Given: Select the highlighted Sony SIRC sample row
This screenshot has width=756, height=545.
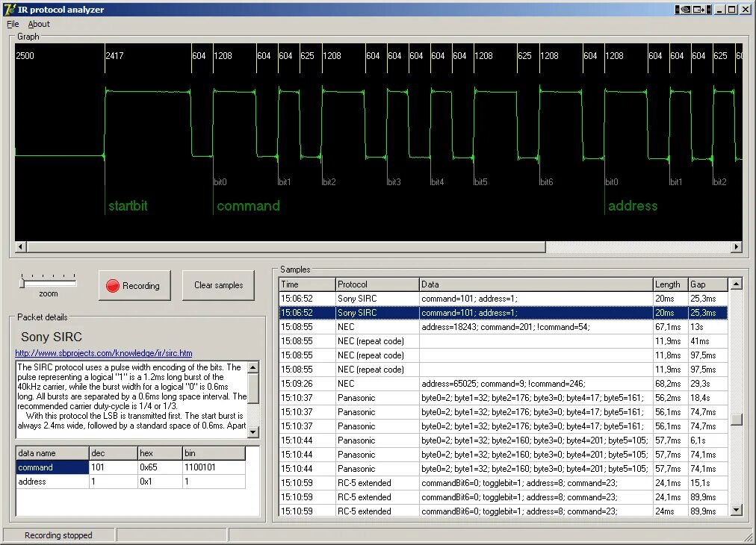Looking at the screenshot, I should tap(504, 313).
